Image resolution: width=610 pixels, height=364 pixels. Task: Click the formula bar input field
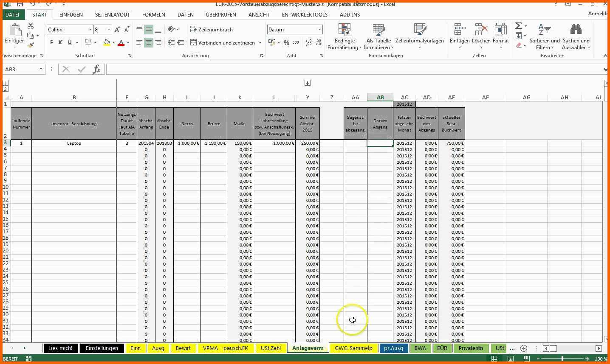click(x=355, y=69)
